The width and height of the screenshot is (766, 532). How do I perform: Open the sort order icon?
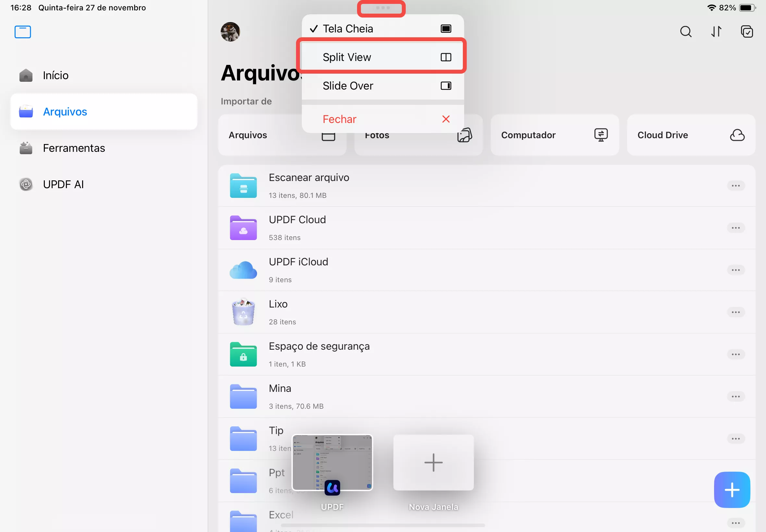pyautogui.click(x=716, y=32)
